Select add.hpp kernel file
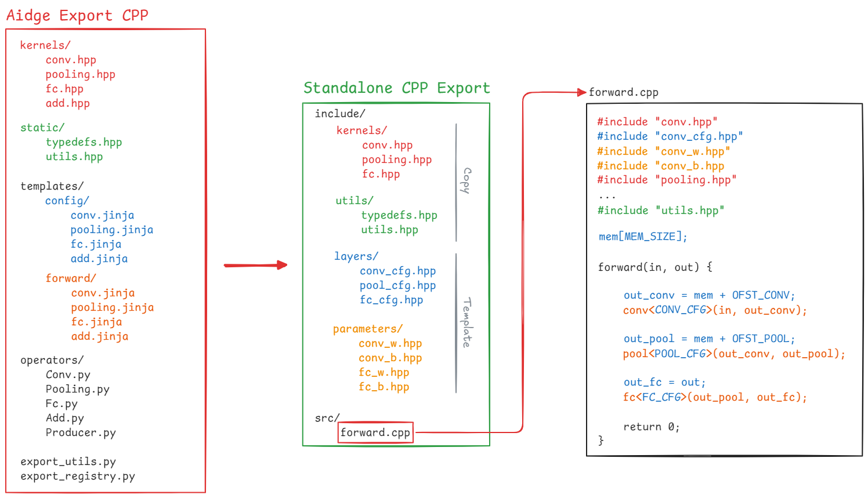The height and width of the screenshot is (498, 868). tap(67, 103)
